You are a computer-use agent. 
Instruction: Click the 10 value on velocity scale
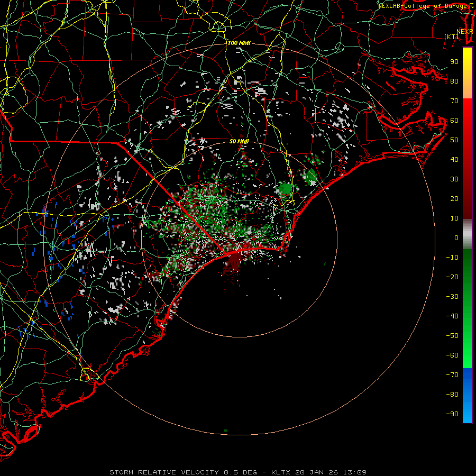click(454, 218)
